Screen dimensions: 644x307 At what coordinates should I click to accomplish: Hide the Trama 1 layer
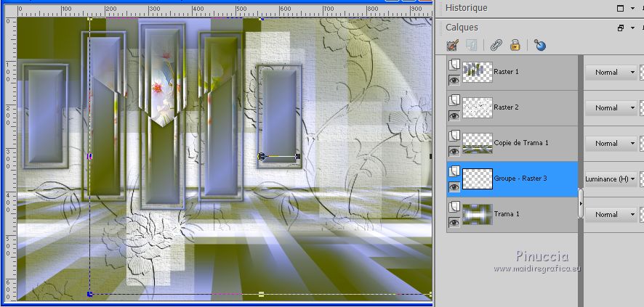point(454,223)
